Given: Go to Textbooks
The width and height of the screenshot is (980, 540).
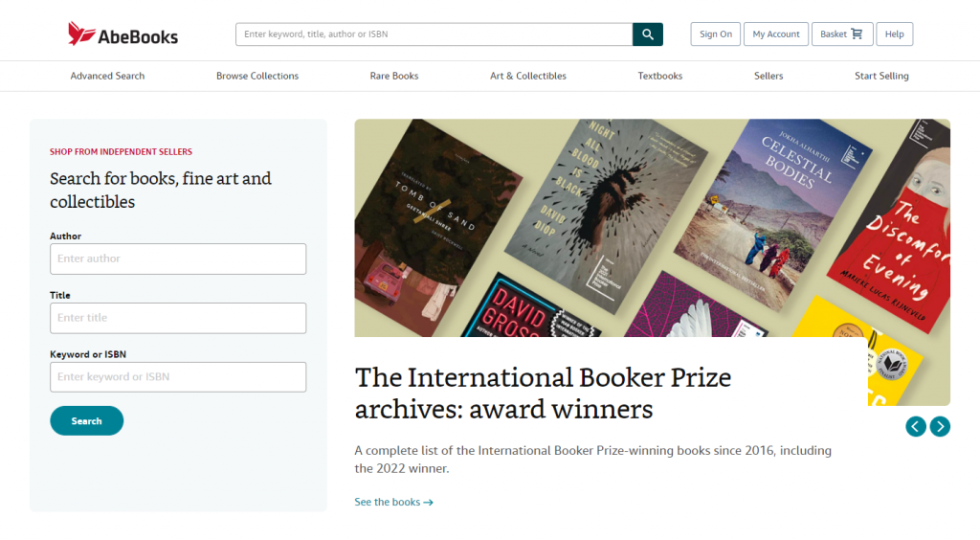Looking at the screenshot, I should coord(660,76).
